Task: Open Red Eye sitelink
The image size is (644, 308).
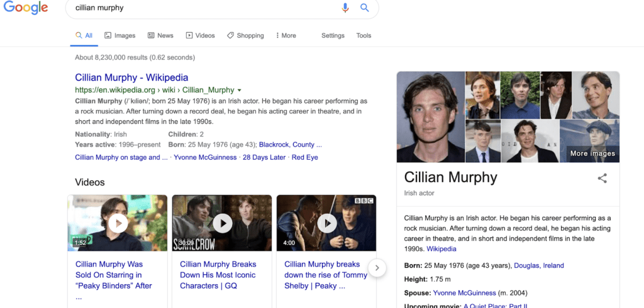Action: click(x=305, y=157)
